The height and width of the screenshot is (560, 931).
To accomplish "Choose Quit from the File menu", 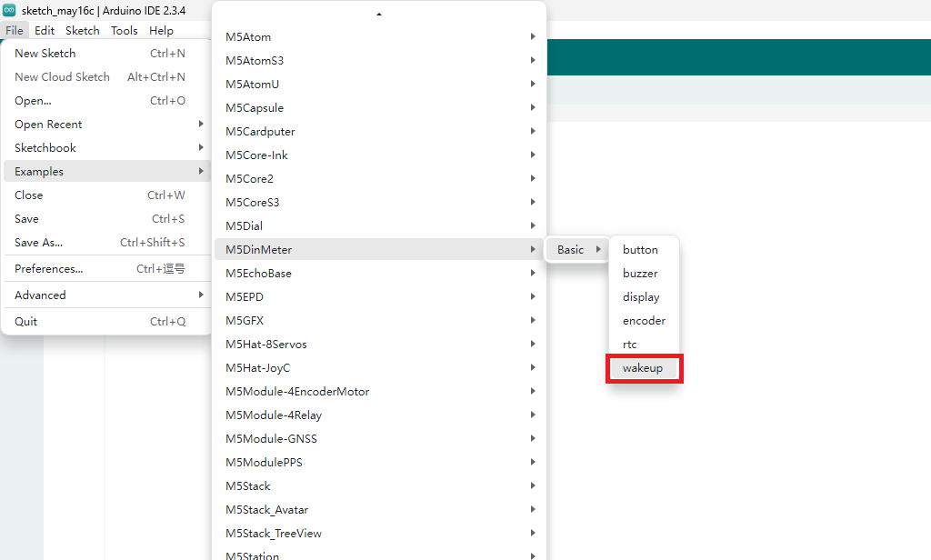I will tap(107, 321).
